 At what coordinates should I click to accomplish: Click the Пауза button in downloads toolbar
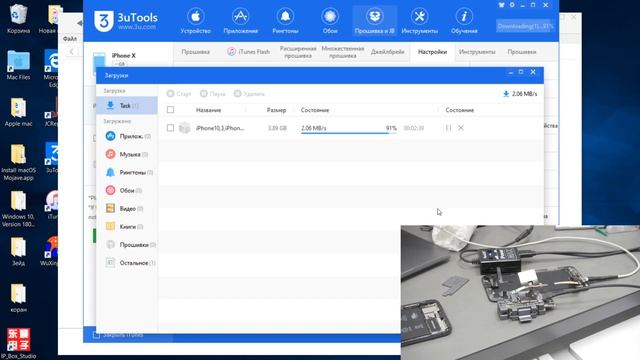213,94
